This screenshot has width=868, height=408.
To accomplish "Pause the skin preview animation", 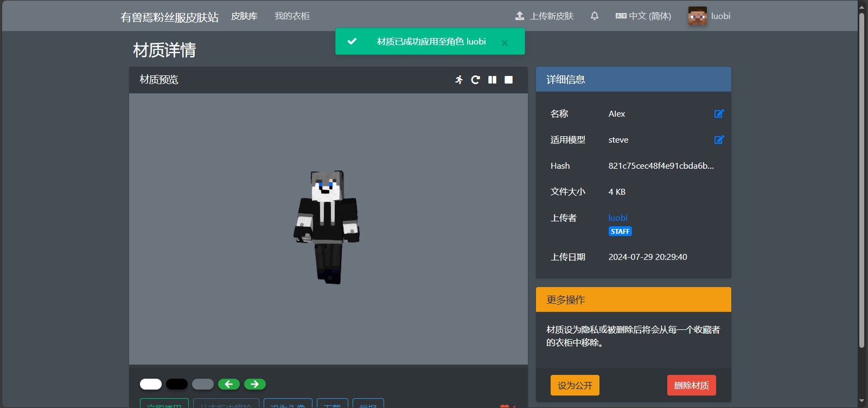I will (x=492, y=80).
